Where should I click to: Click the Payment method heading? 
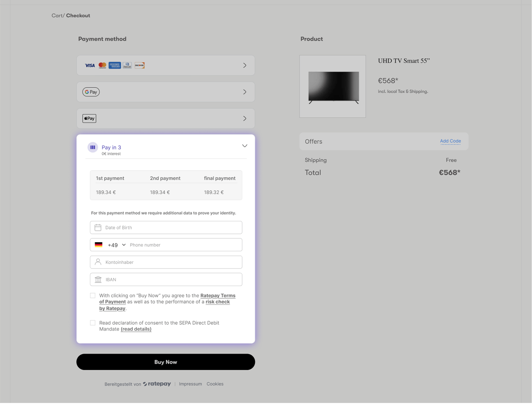[x=102, y=39]
